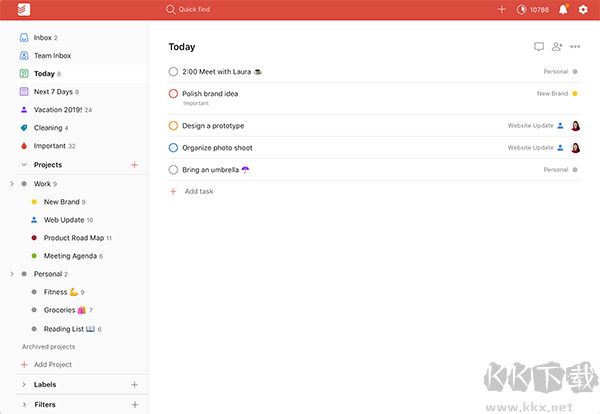
Task: Click the share/add person icon
Action: click(x=557, y=47)
